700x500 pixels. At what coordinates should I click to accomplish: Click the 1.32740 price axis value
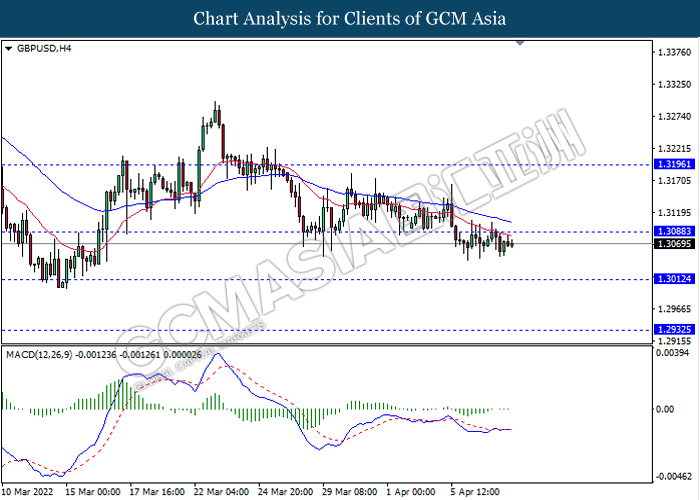click(675, 117)
